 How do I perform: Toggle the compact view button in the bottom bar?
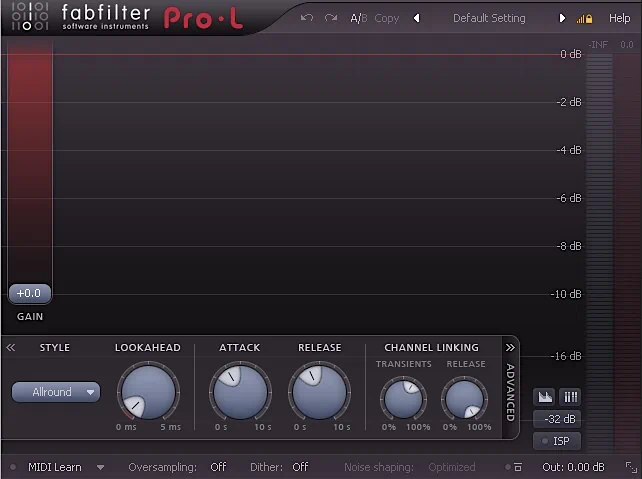point(518,467)
